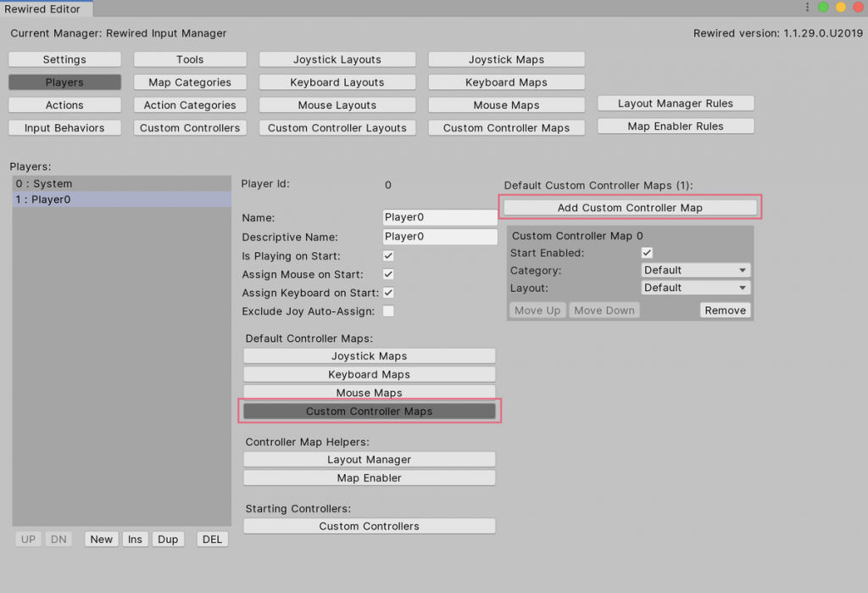Toggle Start Enabled checkbox
This screenshot has height=593, width=868.
pos(647,253)
